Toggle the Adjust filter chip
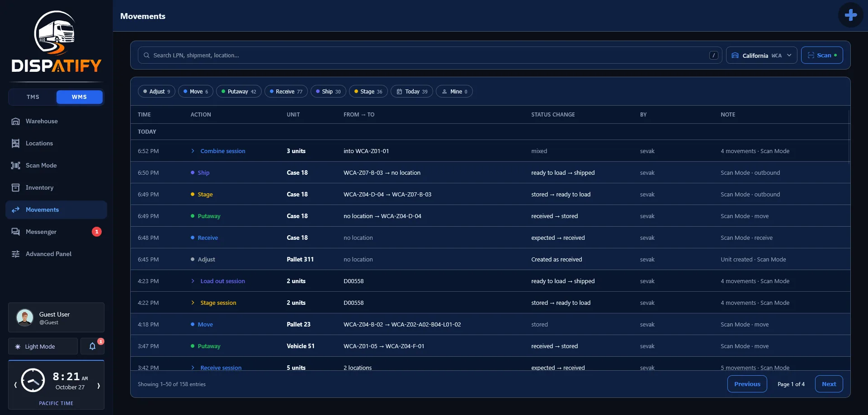 [x=156, y=91]
